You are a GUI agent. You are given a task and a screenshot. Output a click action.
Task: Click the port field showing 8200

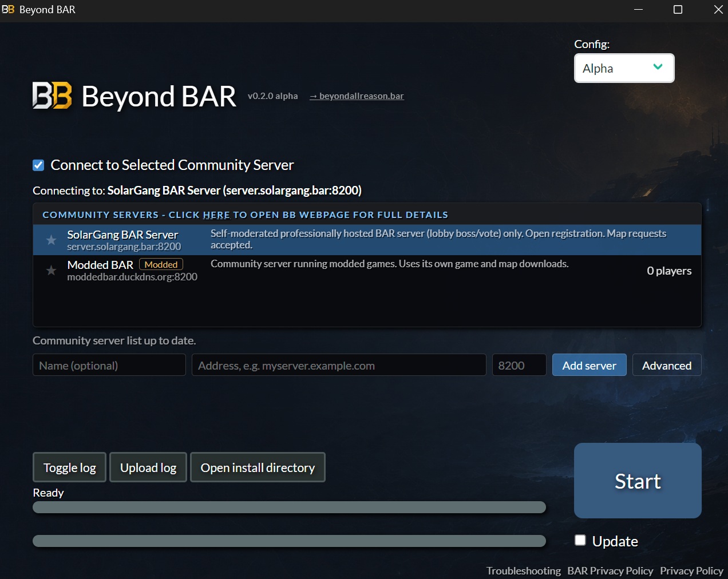(519, 365)
